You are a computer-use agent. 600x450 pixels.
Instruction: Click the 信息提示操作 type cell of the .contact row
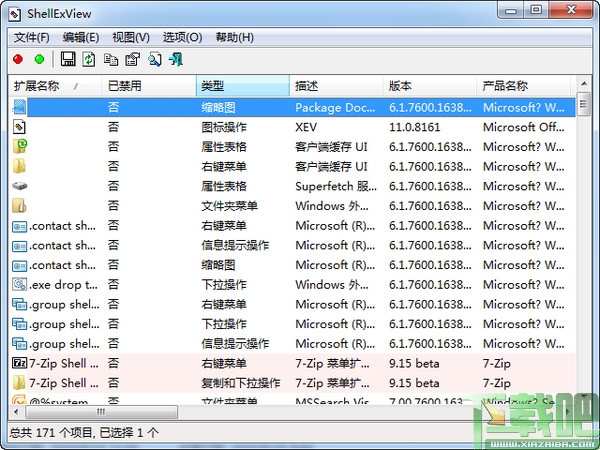coord(235,245)
